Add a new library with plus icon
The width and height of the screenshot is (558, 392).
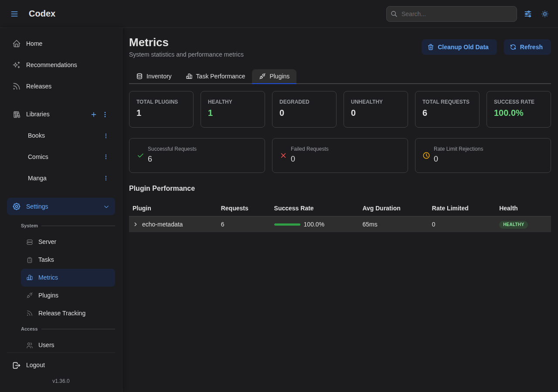(93, 115)
